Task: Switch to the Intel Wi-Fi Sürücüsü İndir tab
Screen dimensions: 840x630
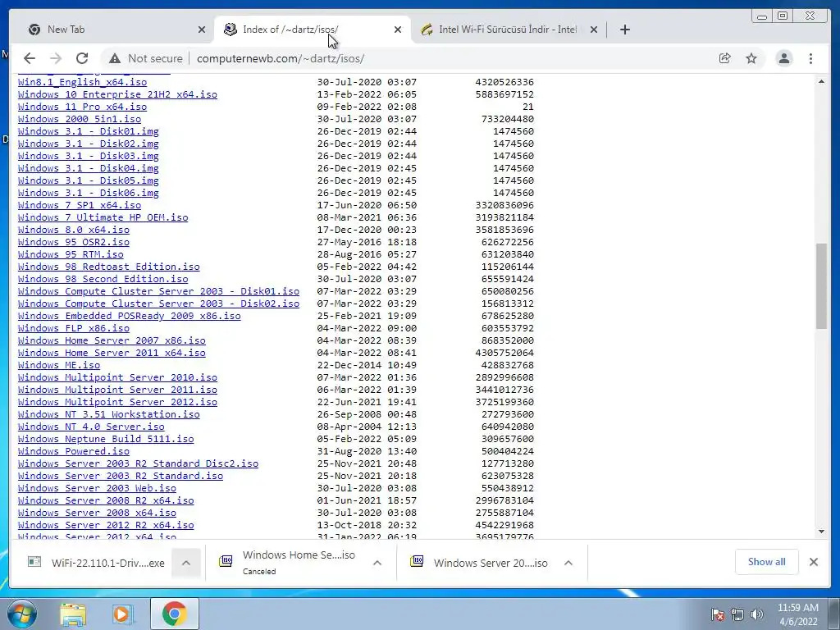Action: [x=508, y=30]
